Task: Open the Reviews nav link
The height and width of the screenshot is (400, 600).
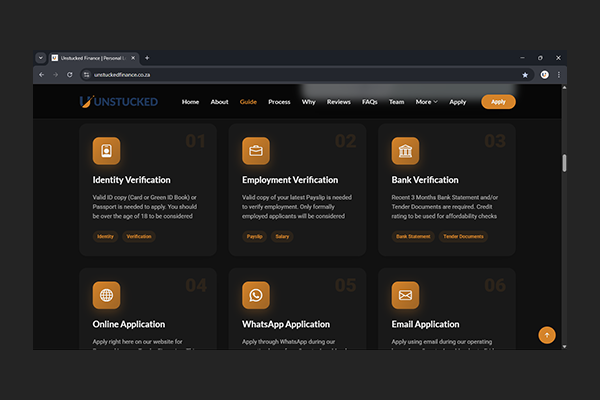Action: pyautogui.click(x=339, y=102)
